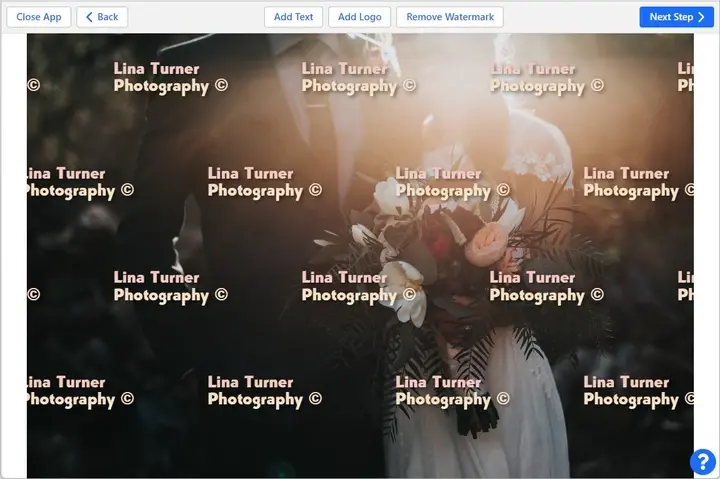The image size is (720, 479).
Task: Click the Next Step right-arrow icon
Action: 702,17
